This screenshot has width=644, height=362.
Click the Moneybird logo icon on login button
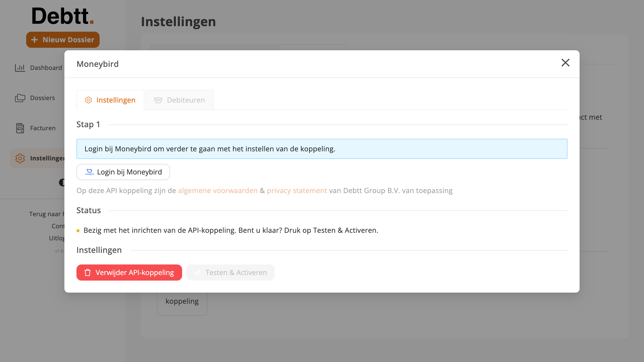tap(89, 172)
